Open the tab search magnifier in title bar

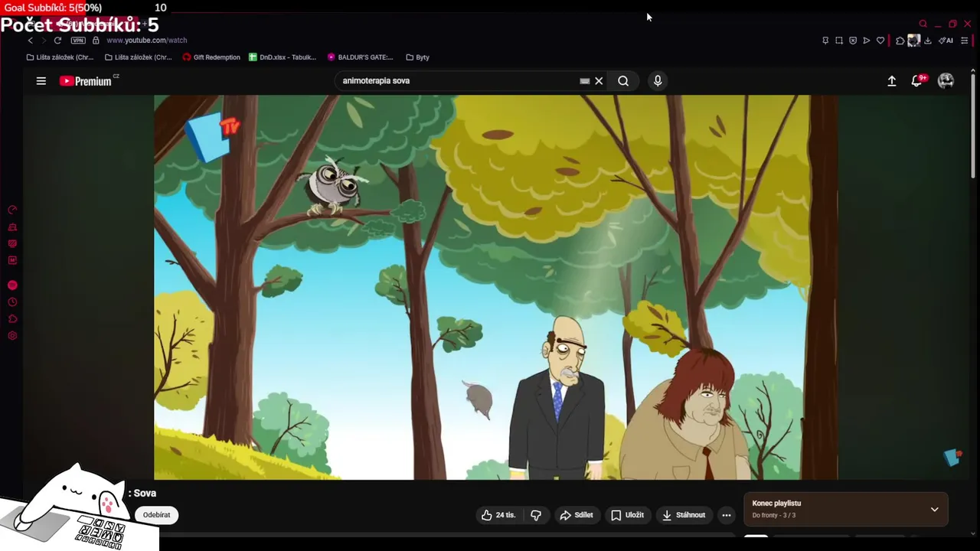(x=923, y=24)
